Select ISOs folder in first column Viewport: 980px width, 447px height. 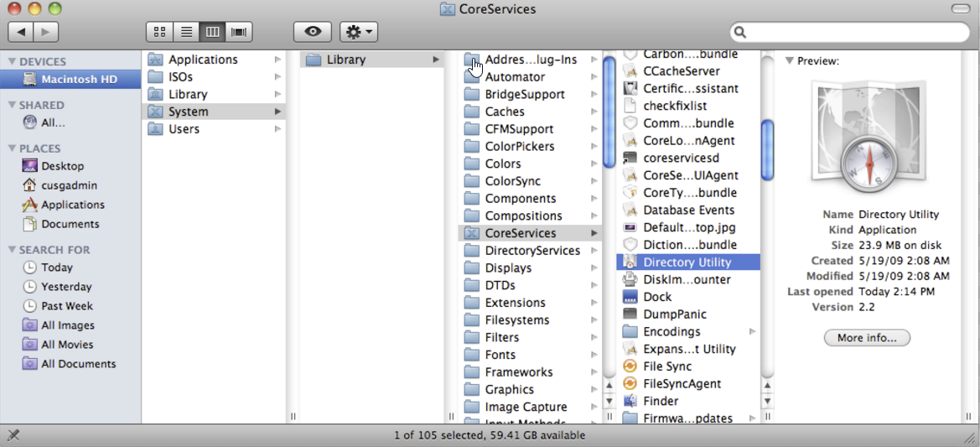214,77
